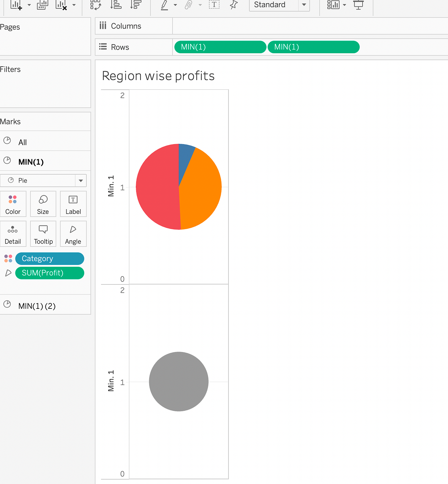Enable Show Mark Labels

click(x=214, y=5)
